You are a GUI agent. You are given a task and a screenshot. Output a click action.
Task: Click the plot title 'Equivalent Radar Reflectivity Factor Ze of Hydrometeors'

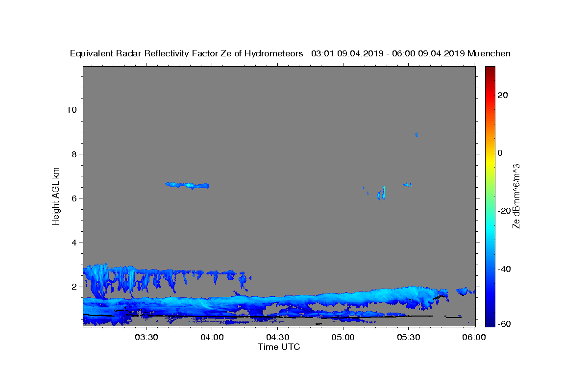click(186, 54)
